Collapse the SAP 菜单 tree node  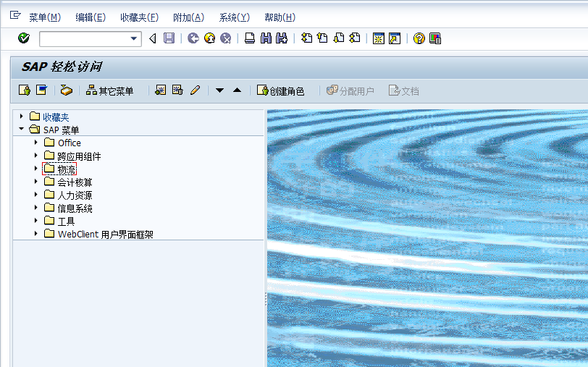[22, 129]
